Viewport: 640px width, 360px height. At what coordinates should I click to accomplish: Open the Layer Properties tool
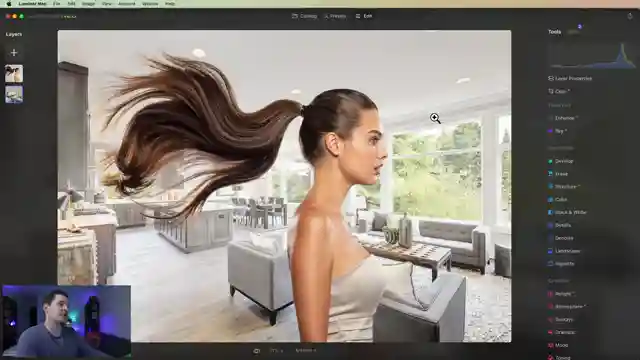(570, 78)
